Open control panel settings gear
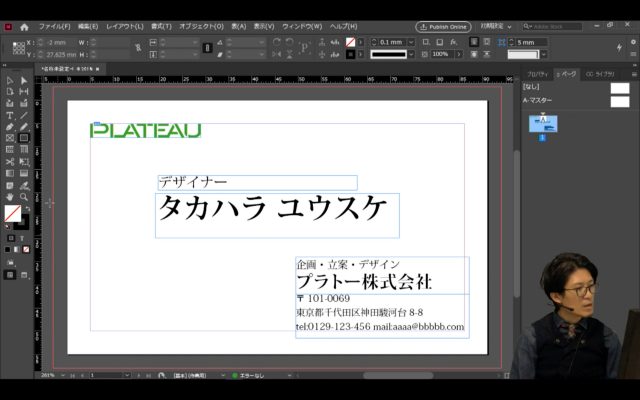 pos(633,42)
